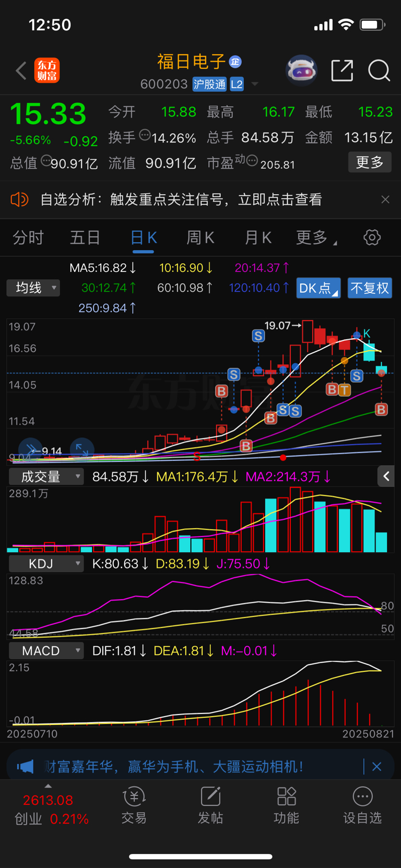Open the search magnifier icon
The image size is (401, 868).
(x=379, y=70)
